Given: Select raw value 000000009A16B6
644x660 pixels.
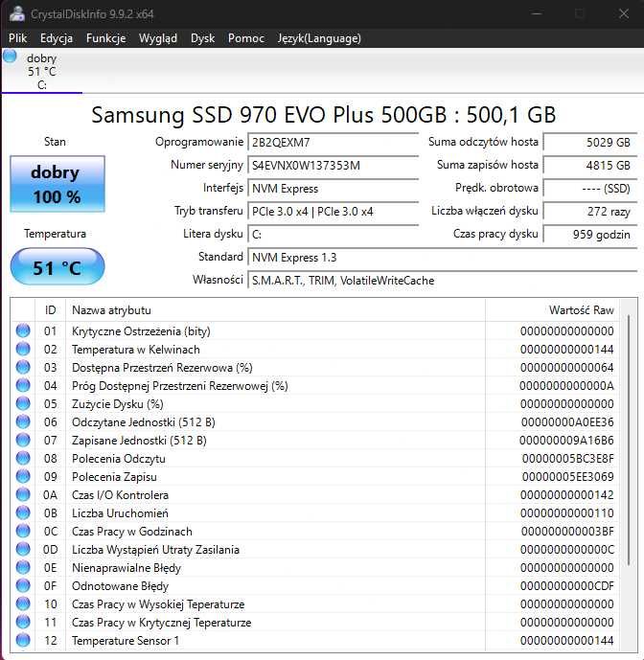Looking at the screenshot, I should click(x=566, y=441).
